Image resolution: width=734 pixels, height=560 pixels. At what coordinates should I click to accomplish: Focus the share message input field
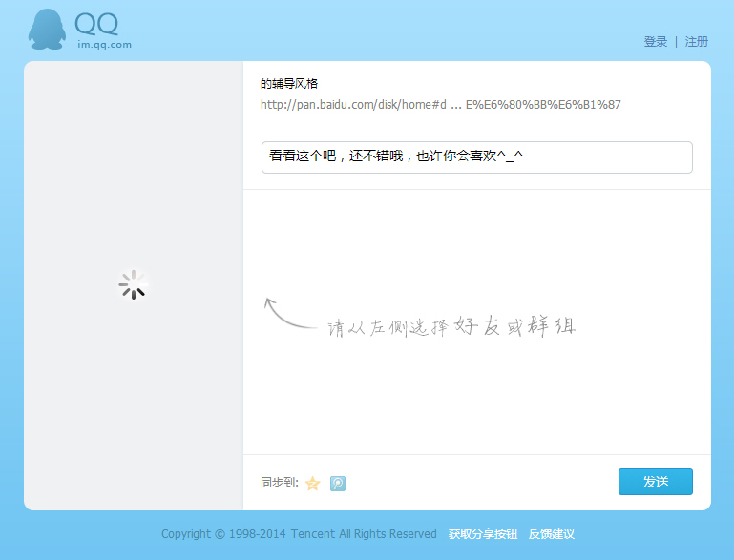click(476, 157)
